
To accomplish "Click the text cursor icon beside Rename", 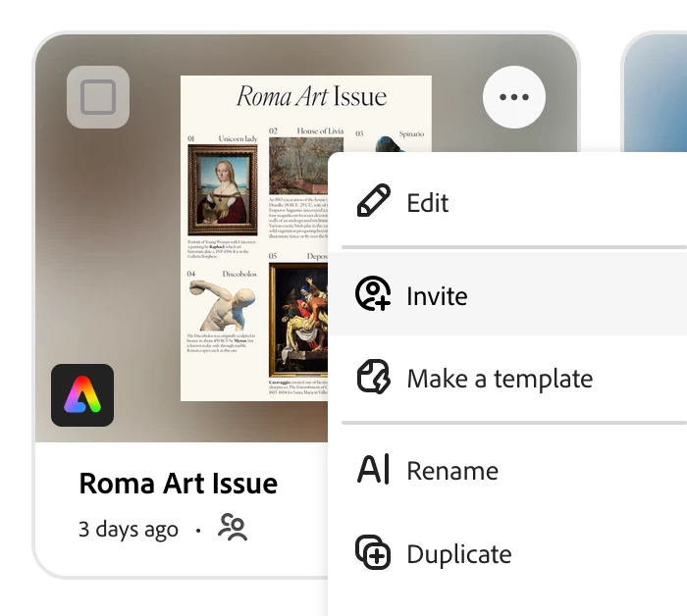I will pos(373,469).
